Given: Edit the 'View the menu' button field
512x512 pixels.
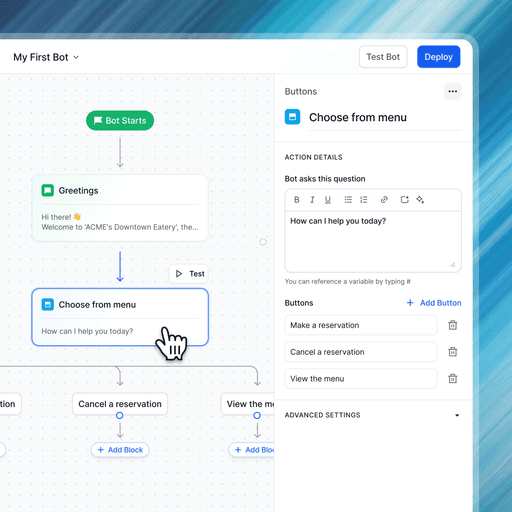Looking at the screenshot, I should coord(361,379).
